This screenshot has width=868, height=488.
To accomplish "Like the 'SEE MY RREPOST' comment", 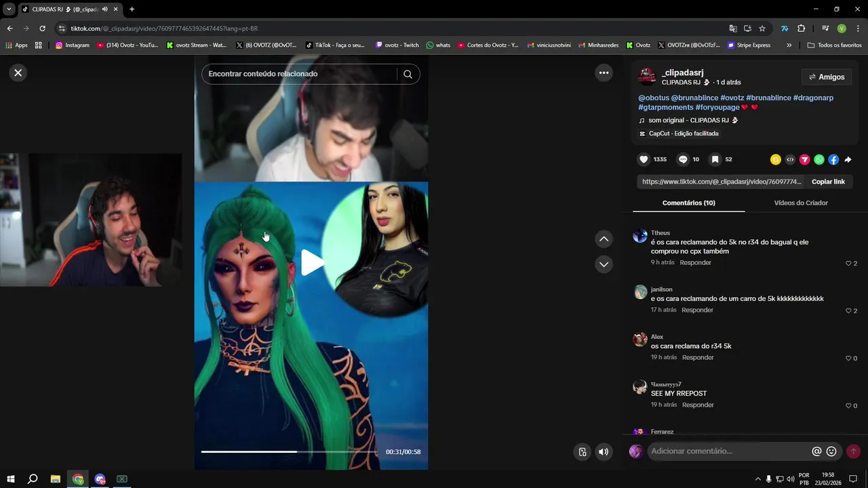I will click(x=848, y=405).
